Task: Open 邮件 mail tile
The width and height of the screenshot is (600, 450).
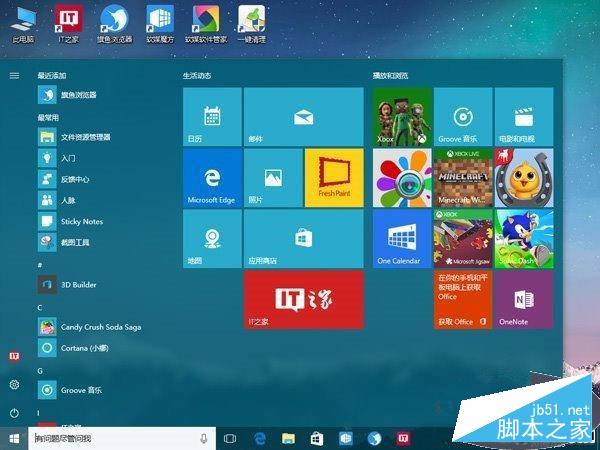Action: click(x=304, y=117)
